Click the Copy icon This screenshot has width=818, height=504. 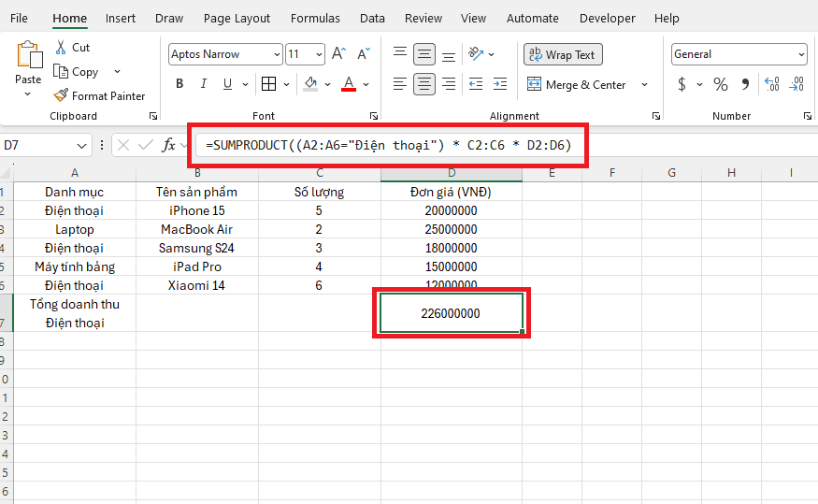(61, 71)
